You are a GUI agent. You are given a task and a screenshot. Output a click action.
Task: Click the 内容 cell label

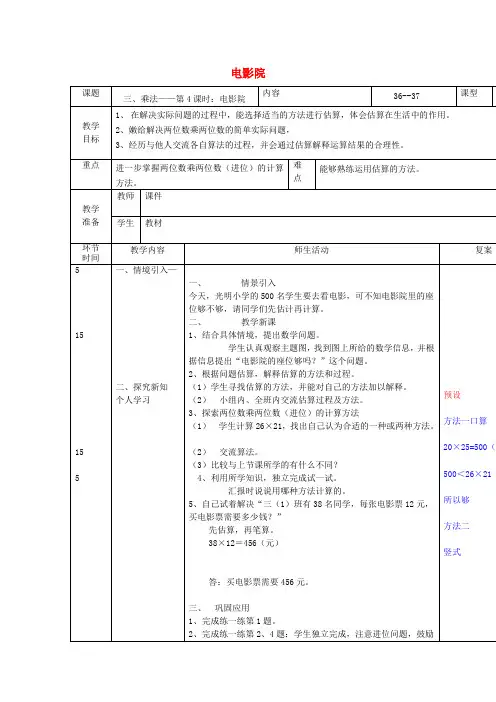click(271, 93)
